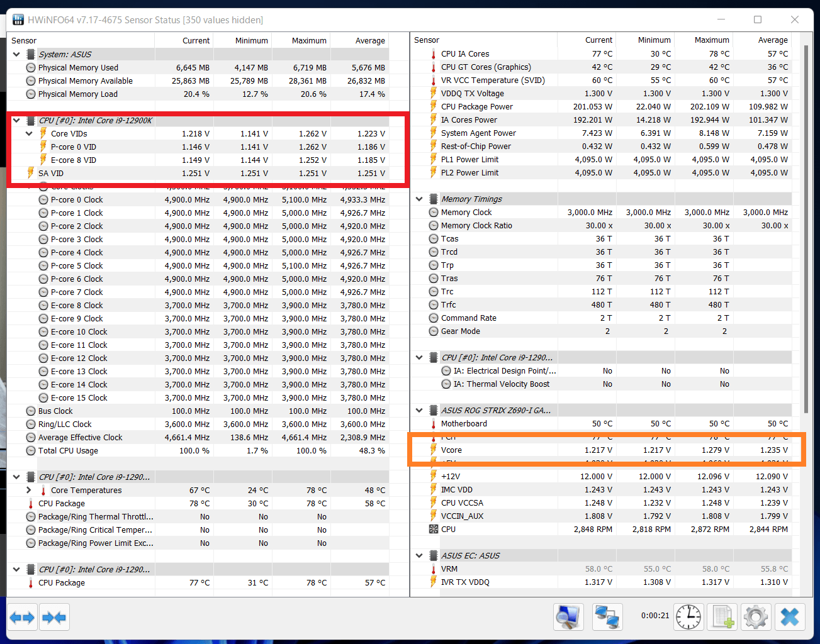
Task: Expand the Core Temperatures subtree
Action: (29, 490)
